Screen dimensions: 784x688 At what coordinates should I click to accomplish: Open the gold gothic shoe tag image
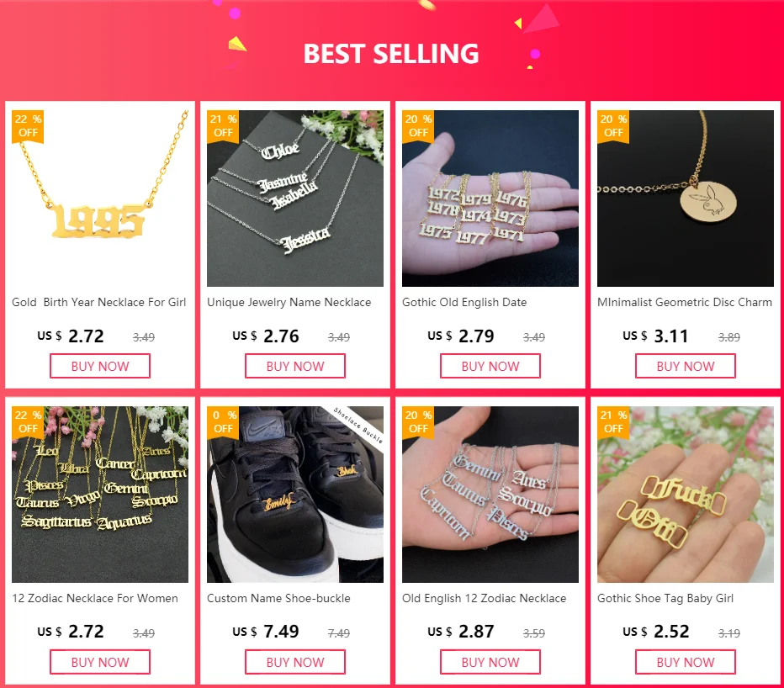pyautogui.click(x=686, y=494)
